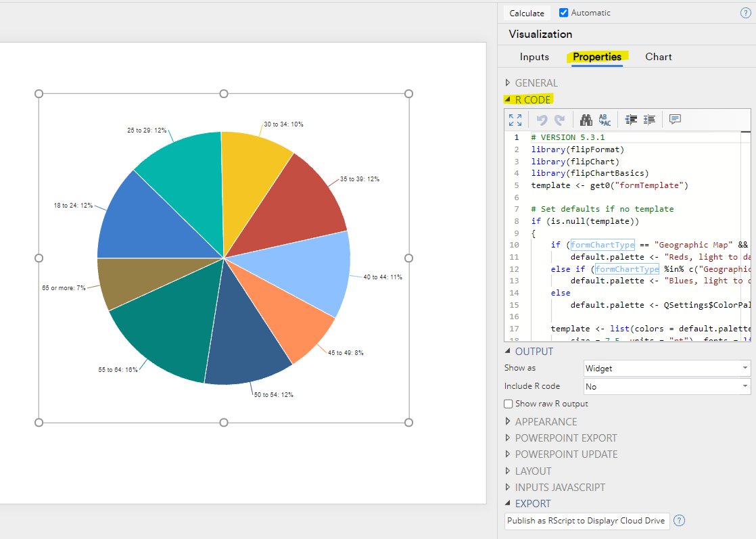Open the Include R code dropdown
The width and height of the screenshot is (756, 539).
(667, 387)
